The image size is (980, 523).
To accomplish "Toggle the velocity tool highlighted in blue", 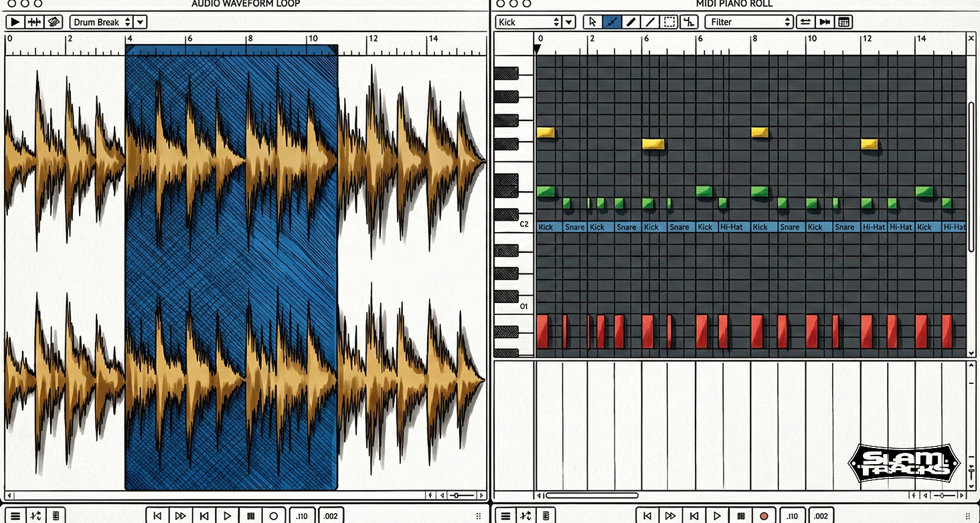I will coord(611,22).
